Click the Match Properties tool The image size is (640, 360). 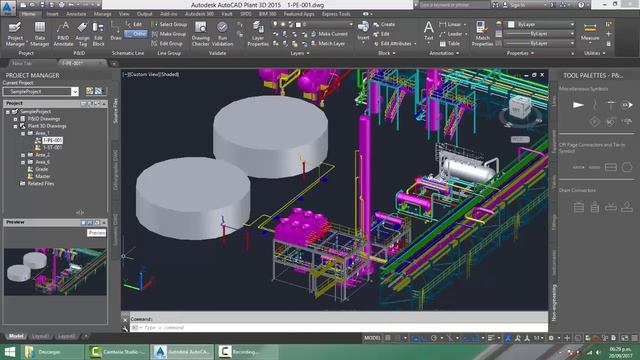482,34
